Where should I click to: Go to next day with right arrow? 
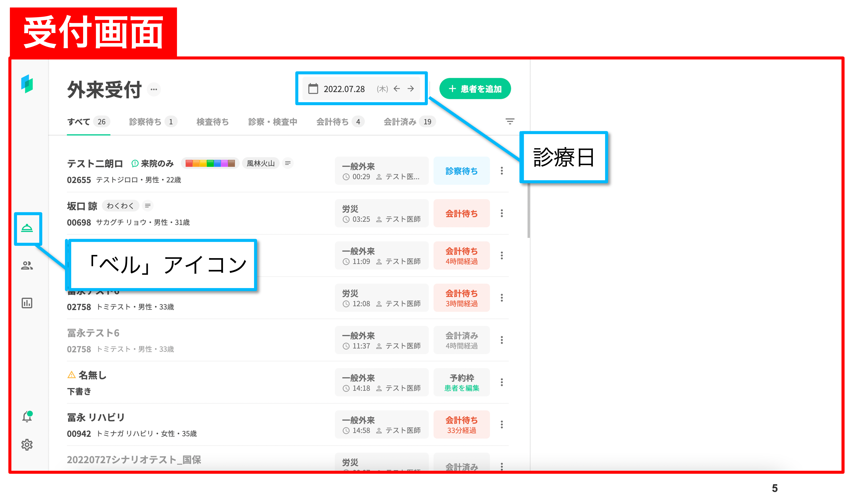[411, 89]
